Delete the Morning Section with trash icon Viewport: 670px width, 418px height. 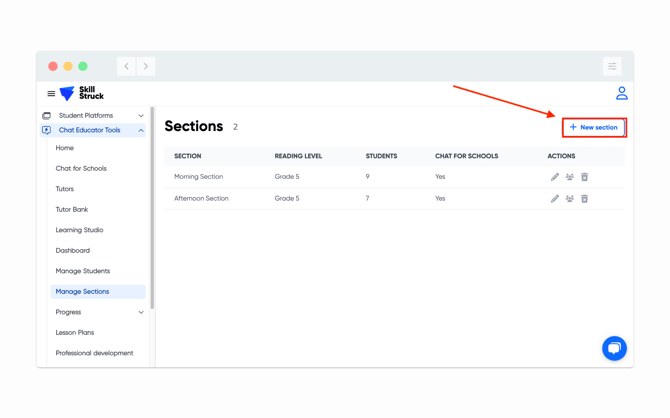[x=585, y=177]
